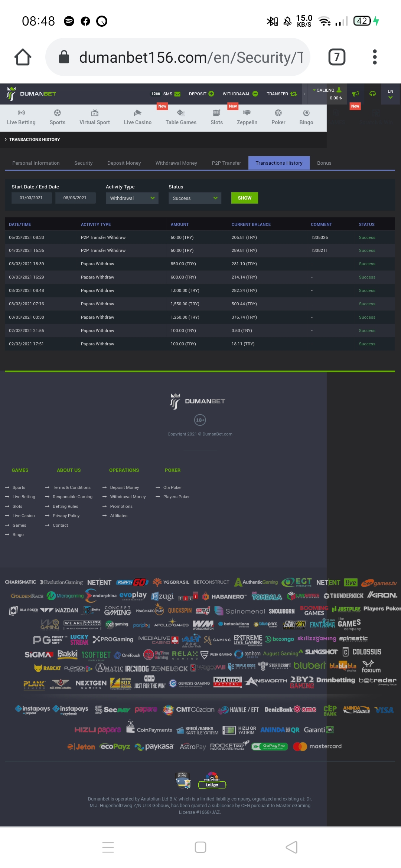Edit the end date 08/03/2021 field

(75, 198)
